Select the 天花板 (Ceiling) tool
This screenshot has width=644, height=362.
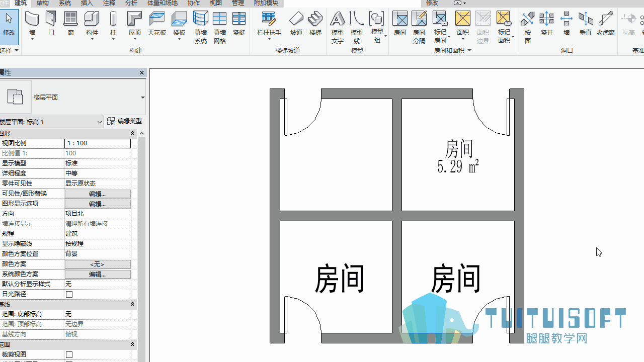click(x=157, y=25)
